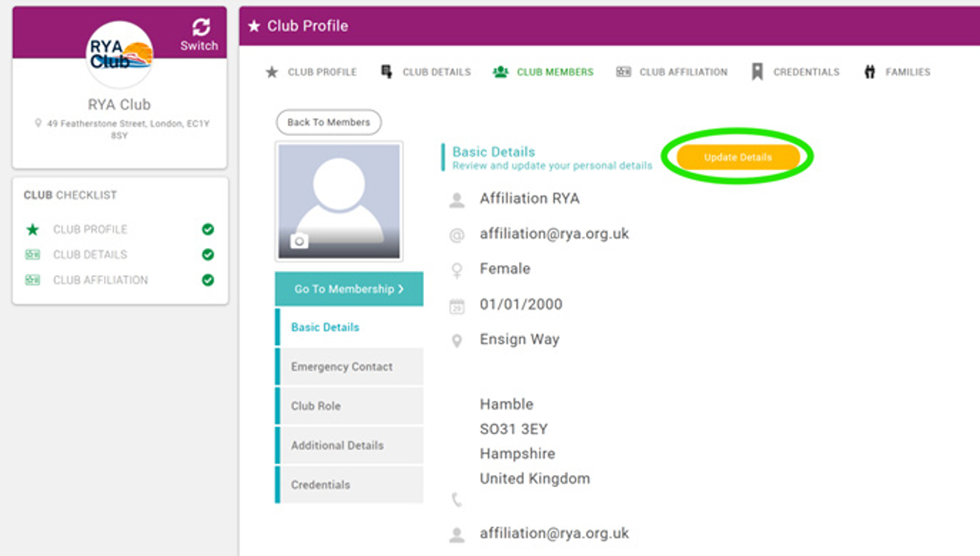
Task: Click Back To Members button
Action: 329,122
